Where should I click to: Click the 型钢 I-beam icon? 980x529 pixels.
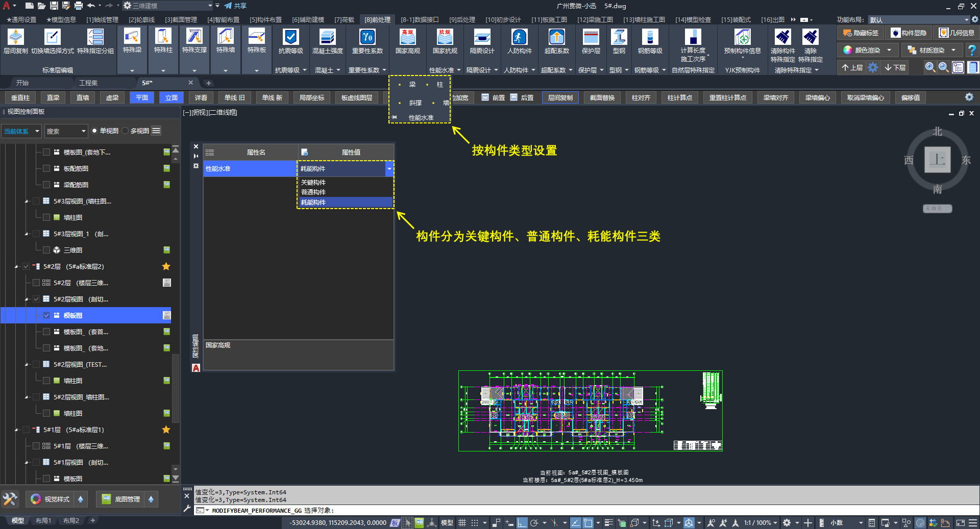click(x=619, y=37)
